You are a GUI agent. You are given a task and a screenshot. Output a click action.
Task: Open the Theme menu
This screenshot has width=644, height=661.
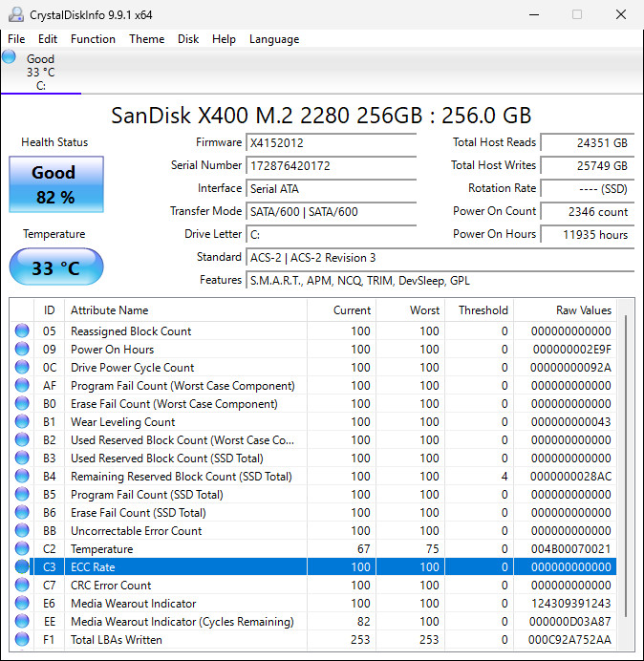[147, 39]
